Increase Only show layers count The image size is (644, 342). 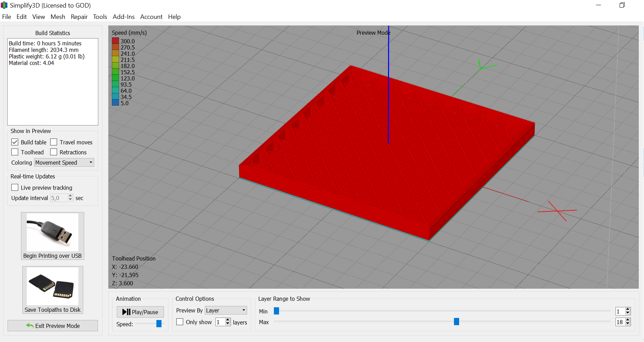[x=227, y=320]
